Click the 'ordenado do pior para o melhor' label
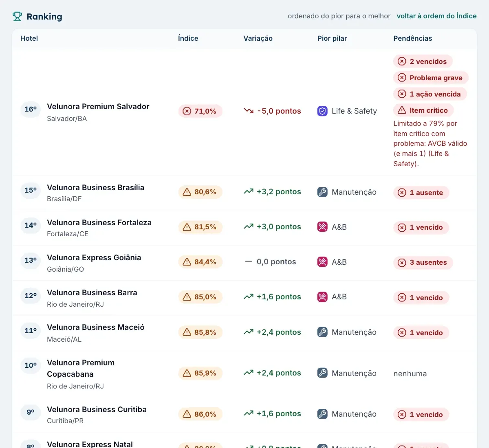 tap(339, 16)
